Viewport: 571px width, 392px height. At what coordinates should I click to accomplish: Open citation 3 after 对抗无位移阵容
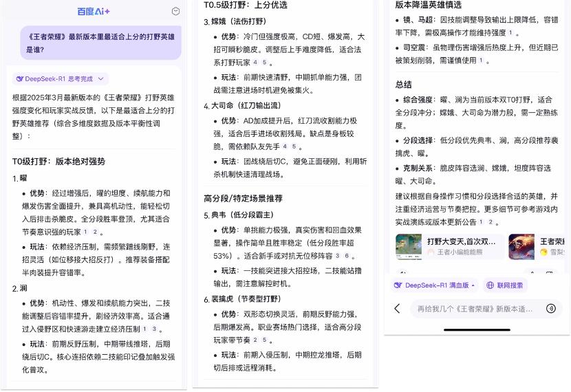[338, 256]
